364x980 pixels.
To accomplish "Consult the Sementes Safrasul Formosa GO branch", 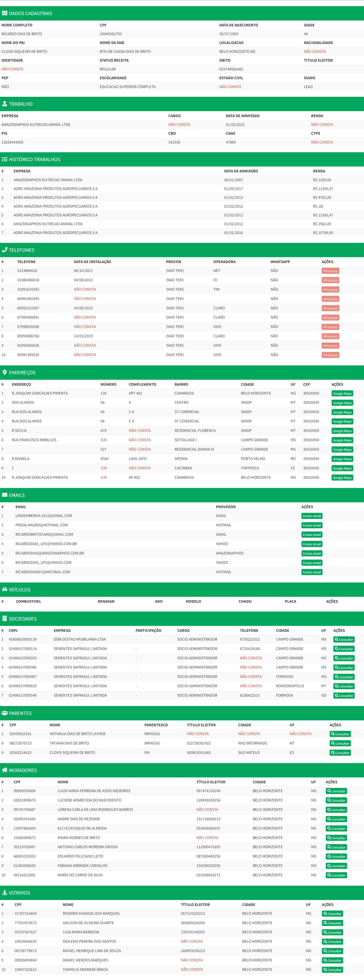I will click(x=344, y=695).
